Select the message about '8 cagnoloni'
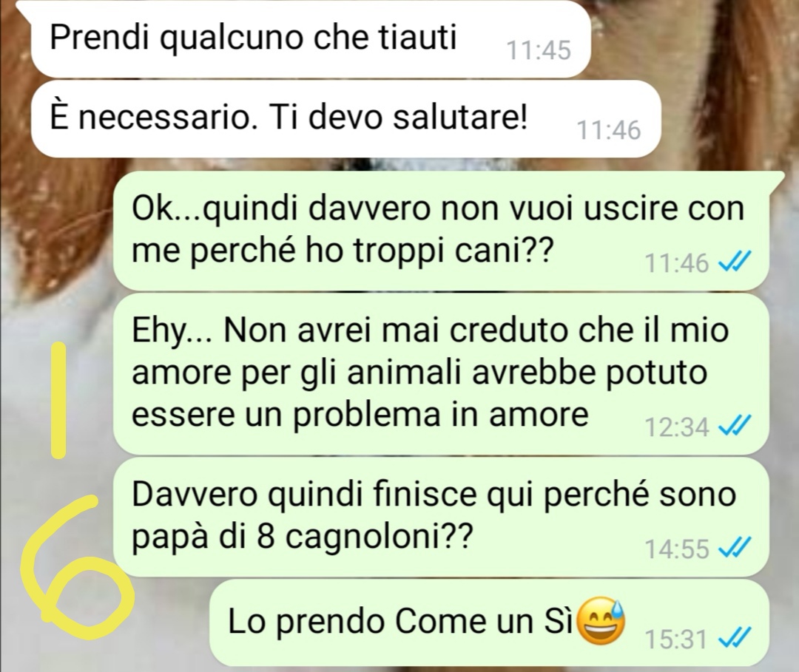The width and height of the screenshot is (799, 672). (x=440, y=516)
